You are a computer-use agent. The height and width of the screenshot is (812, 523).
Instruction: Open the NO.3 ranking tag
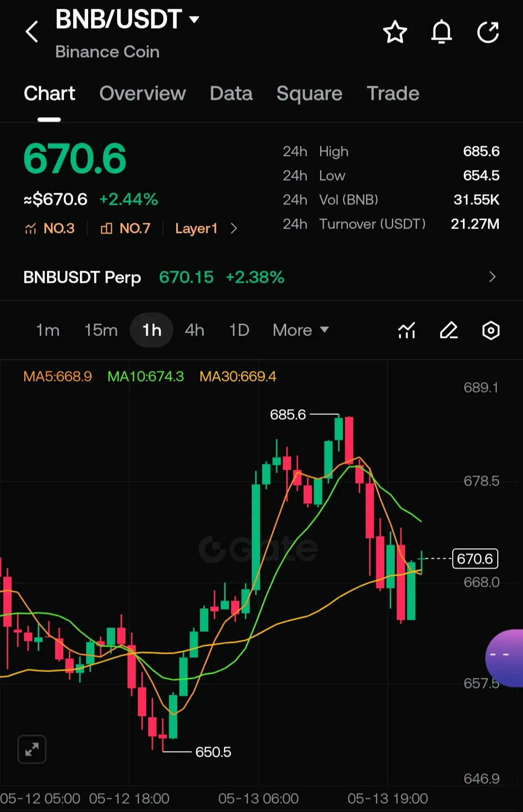(x=49, y=228)
